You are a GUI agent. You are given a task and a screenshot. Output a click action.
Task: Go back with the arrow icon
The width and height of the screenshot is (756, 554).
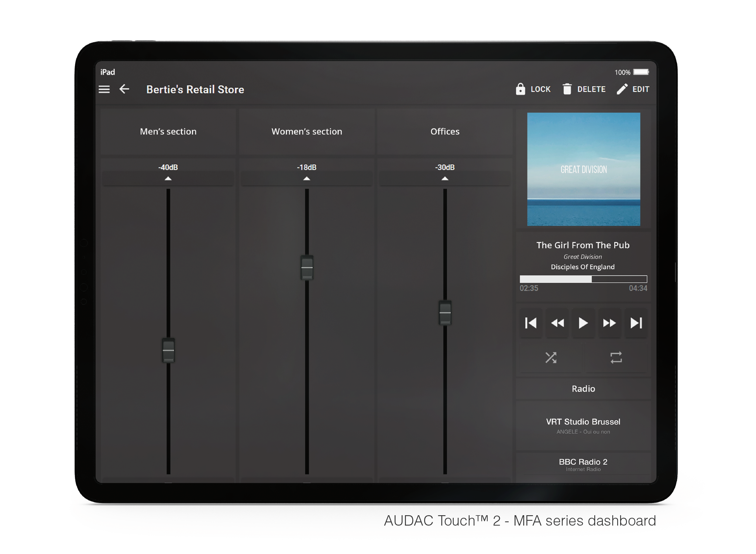[124, 89]
